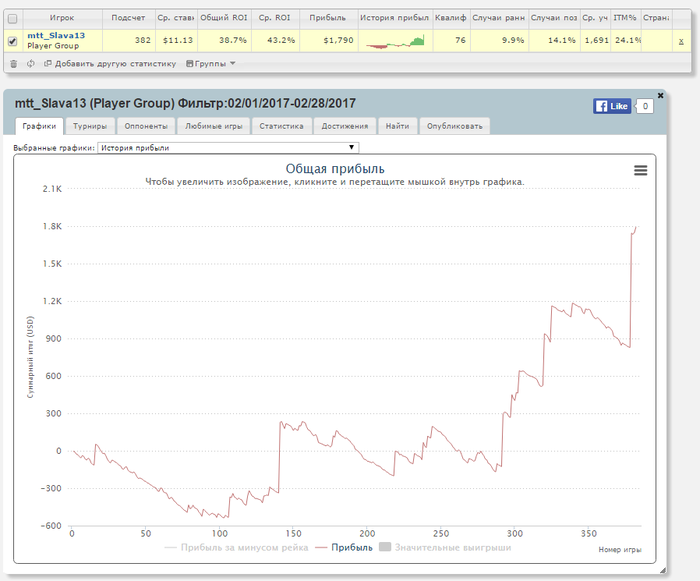
Task: Go to the Найти tab
Action: pyautogui.click(x=397, y=126)
